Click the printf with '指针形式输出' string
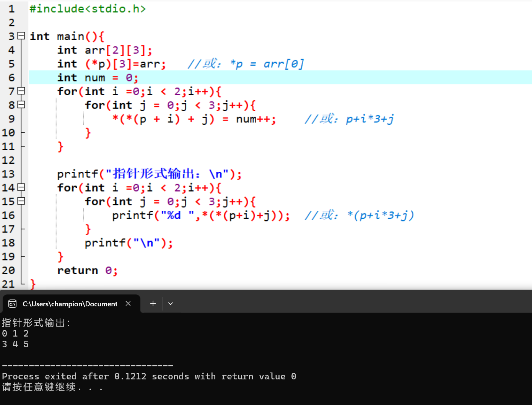 click(x=150, y=174)
